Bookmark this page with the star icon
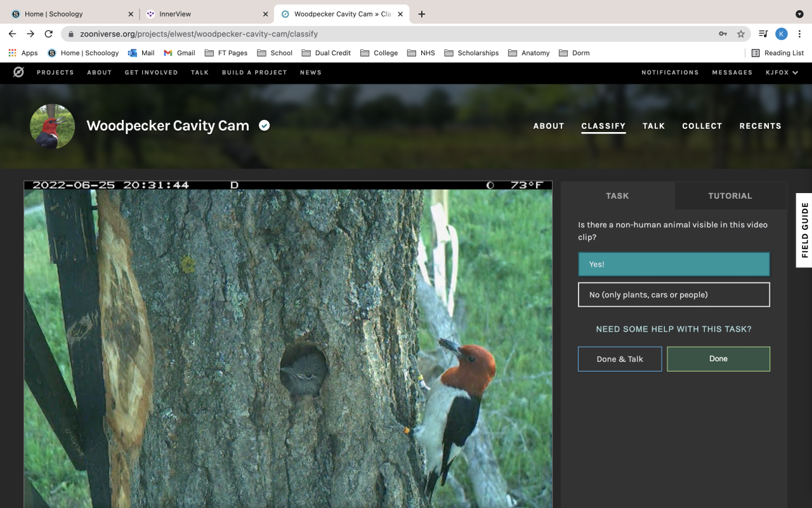 click(740, 34)
